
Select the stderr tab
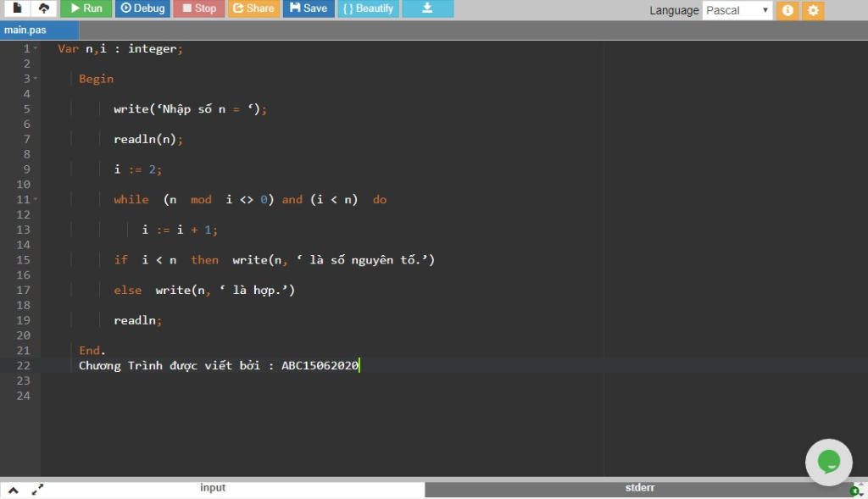pyautogui.click(x=639, y=489)
